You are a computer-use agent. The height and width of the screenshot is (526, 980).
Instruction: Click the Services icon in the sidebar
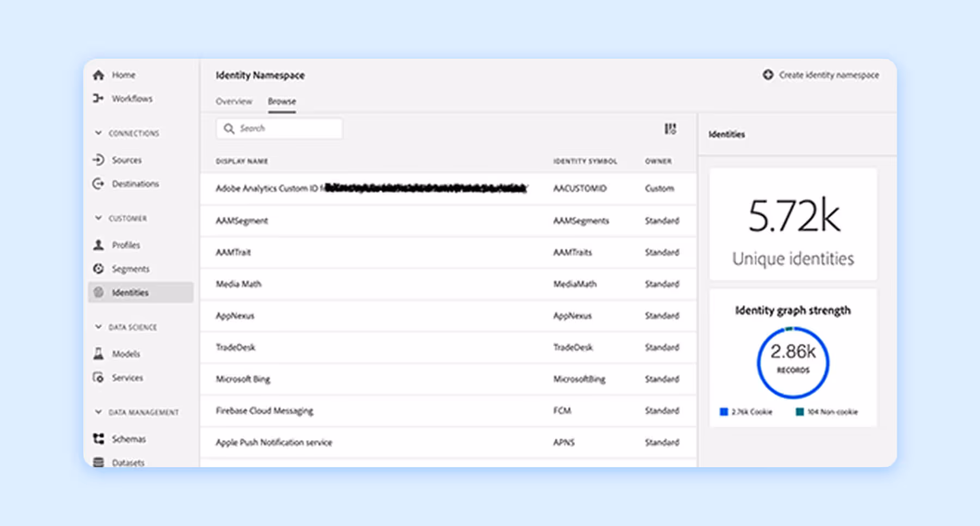[99, 377]
